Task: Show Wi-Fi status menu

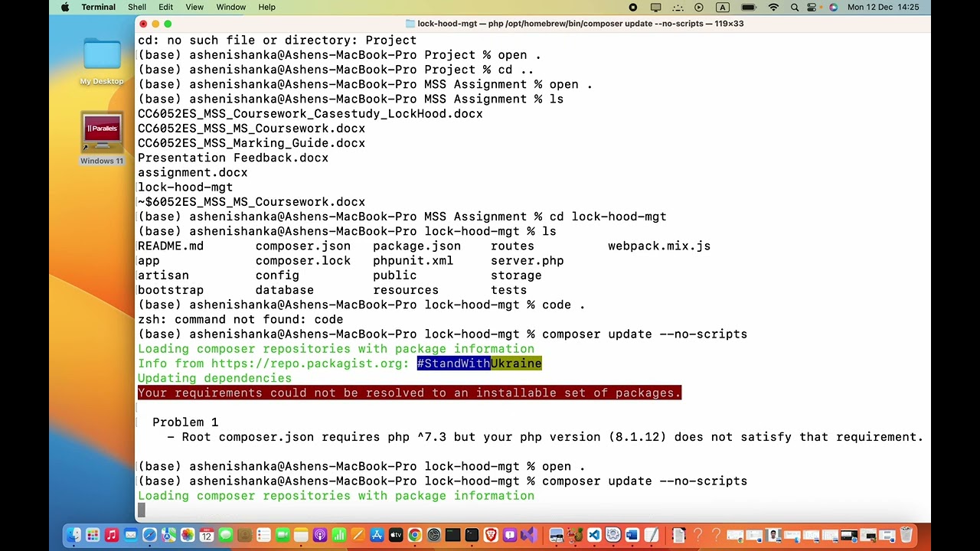Action: point(773,7)
